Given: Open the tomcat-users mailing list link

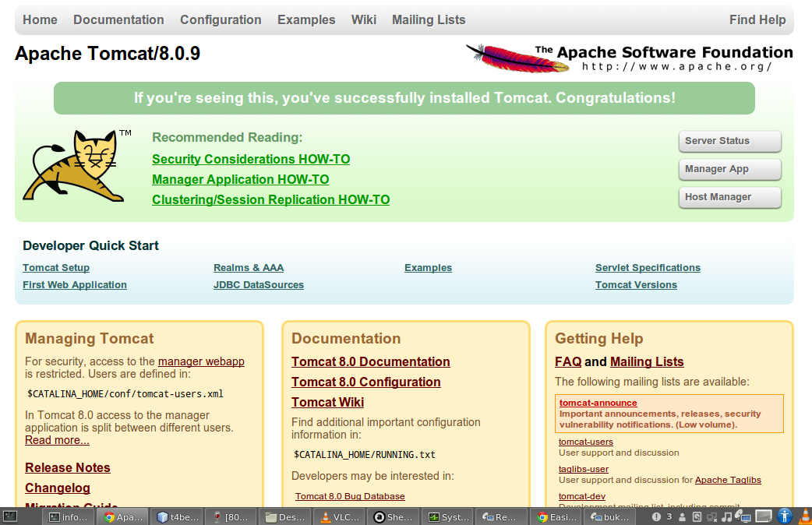Looking at the screenshot, I should (x=586, y=442).
